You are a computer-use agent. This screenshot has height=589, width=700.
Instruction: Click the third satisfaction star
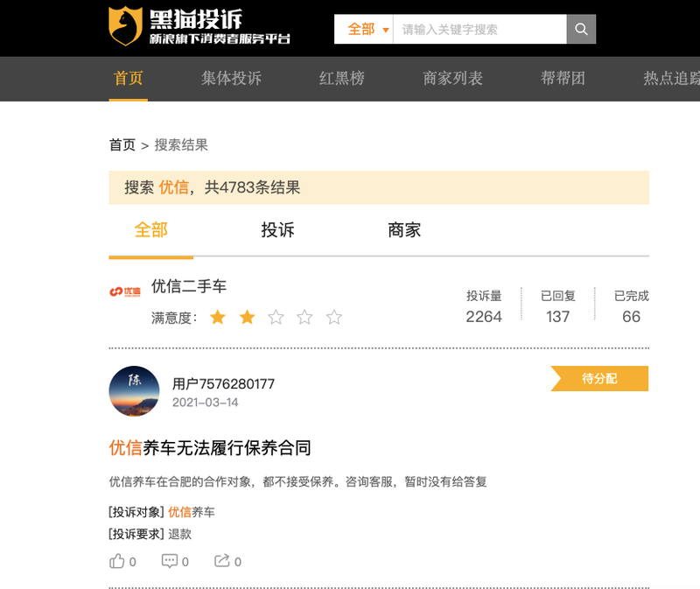(x=276, y=318)
